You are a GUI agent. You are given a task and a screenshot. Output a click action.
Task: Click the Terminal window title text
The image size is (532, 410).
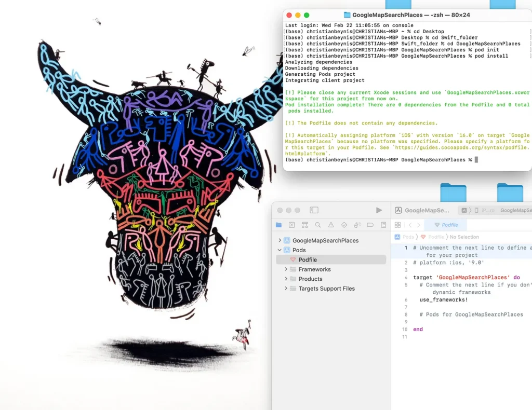pyautogui.click(x=411, y=15)
